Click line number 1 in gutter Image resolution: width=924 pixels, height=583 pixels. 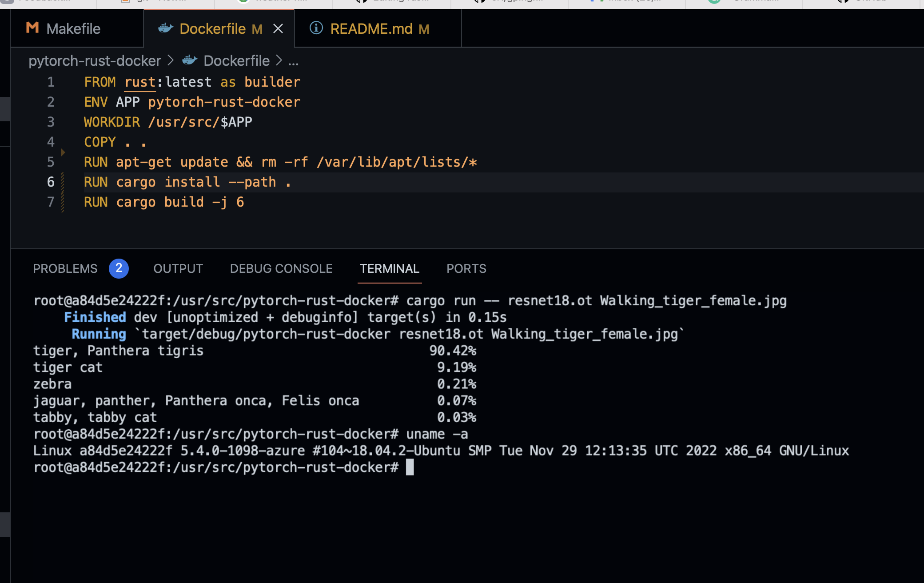(x=51, y=82)
